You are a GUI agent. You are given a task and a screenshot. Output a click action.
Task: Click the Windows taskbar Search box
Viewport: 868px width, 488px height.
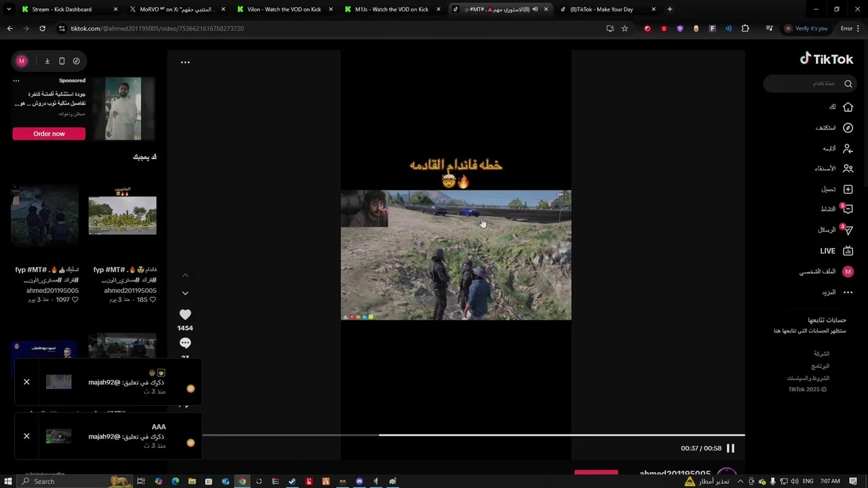(x=75, y=481)
